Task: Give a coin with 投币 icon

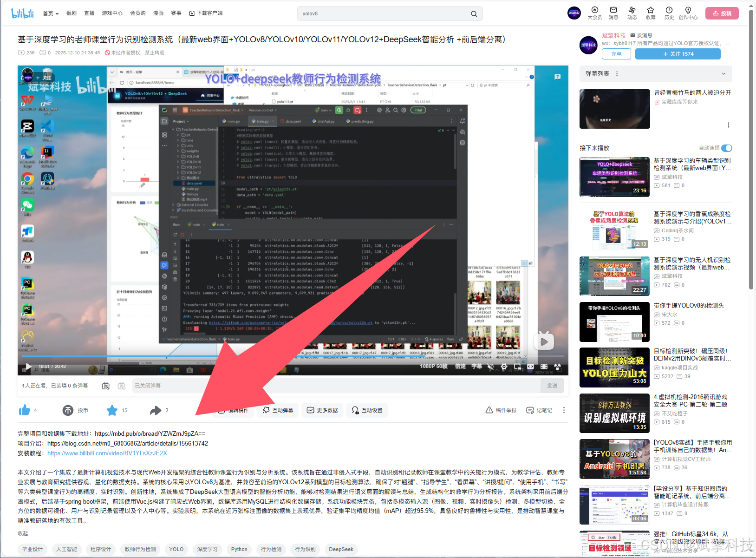Action: click(x=68, y=410)
